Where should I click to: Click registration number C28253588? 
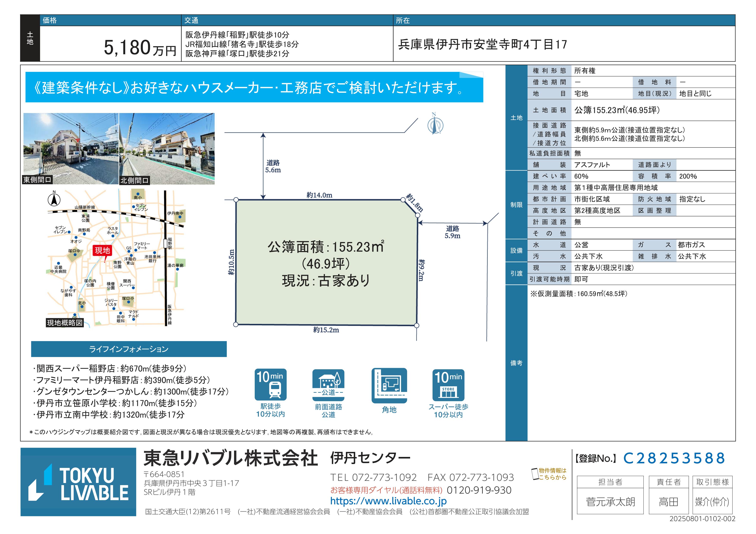pyautogui.click(x=674, y=458)
